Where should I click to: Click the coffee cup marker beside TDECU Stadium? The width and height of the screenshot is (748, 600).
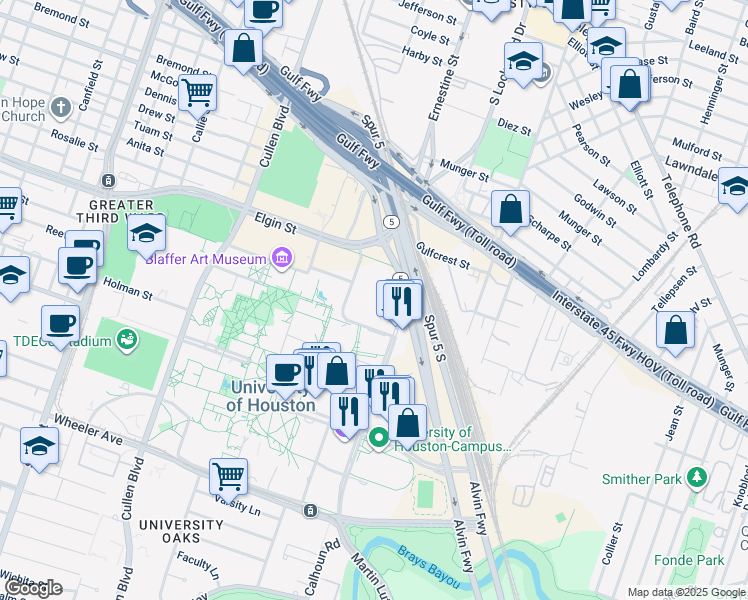61,324
